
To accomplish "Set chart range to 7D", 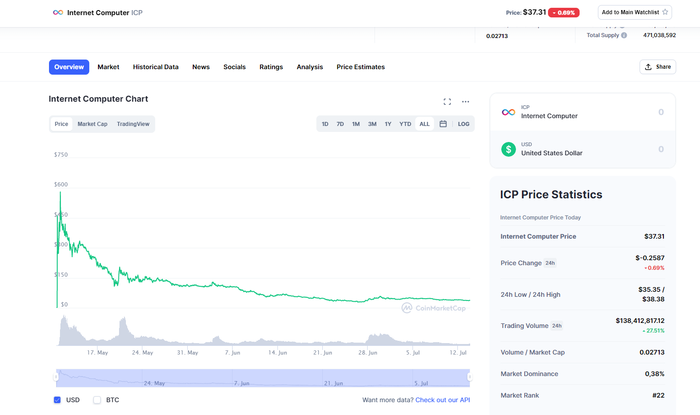I will 340,124.
